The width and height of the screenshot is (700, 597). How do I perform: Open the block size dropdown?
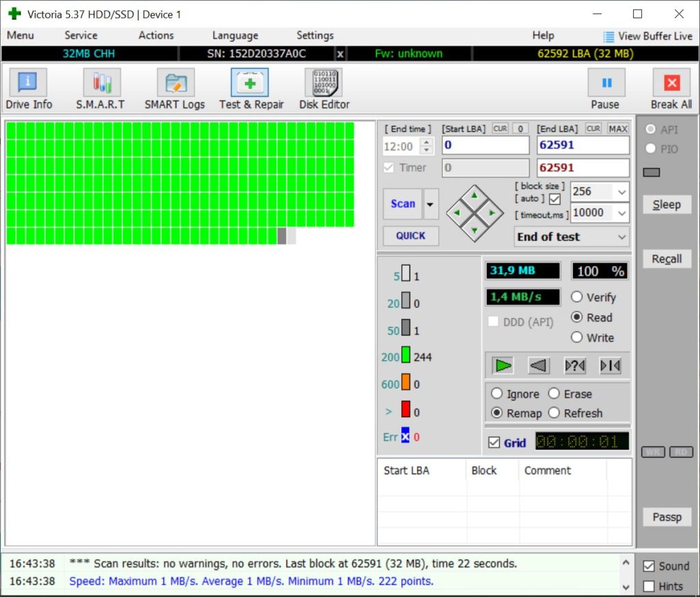[622, 192]
